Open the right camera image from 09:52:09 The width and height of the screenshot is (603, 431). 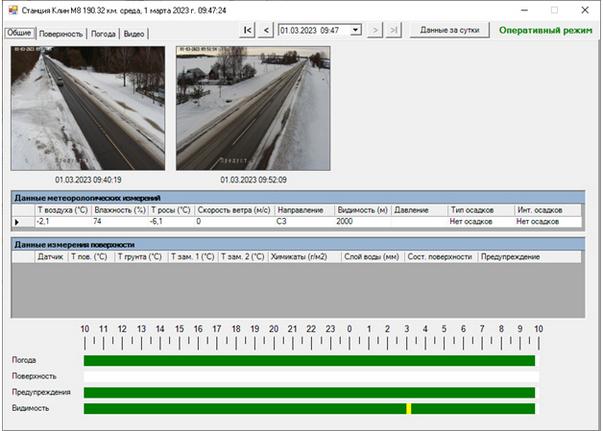[x=253, y=108]
